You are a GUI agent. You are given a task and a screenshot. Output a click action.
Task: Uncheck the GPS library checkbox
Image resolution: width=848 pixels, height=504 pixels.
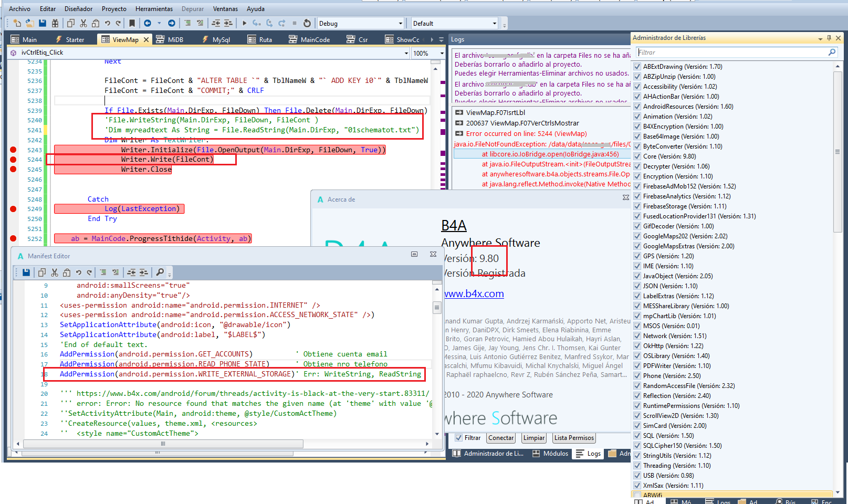[x=637, y=256]
